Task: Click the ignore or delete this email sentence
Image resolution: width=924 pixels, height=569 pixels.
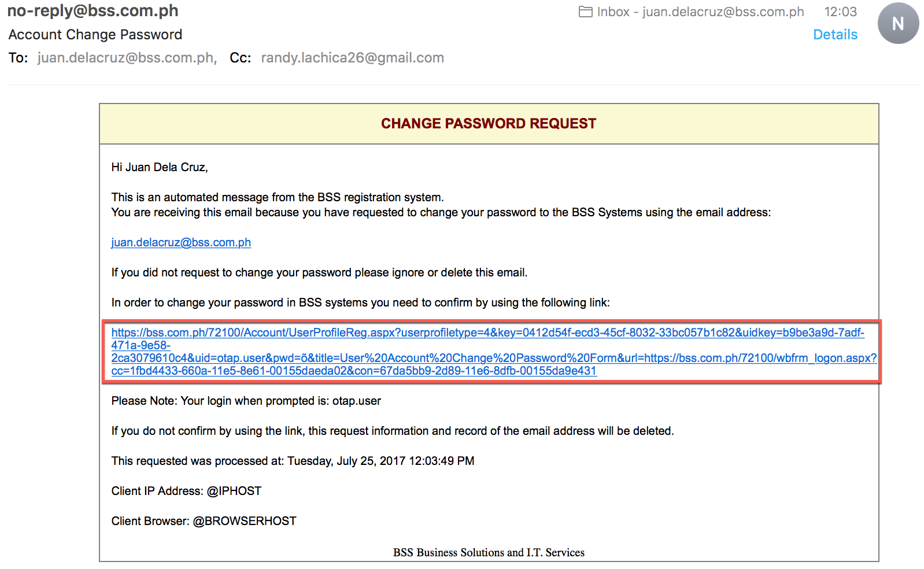Action: 319,272
